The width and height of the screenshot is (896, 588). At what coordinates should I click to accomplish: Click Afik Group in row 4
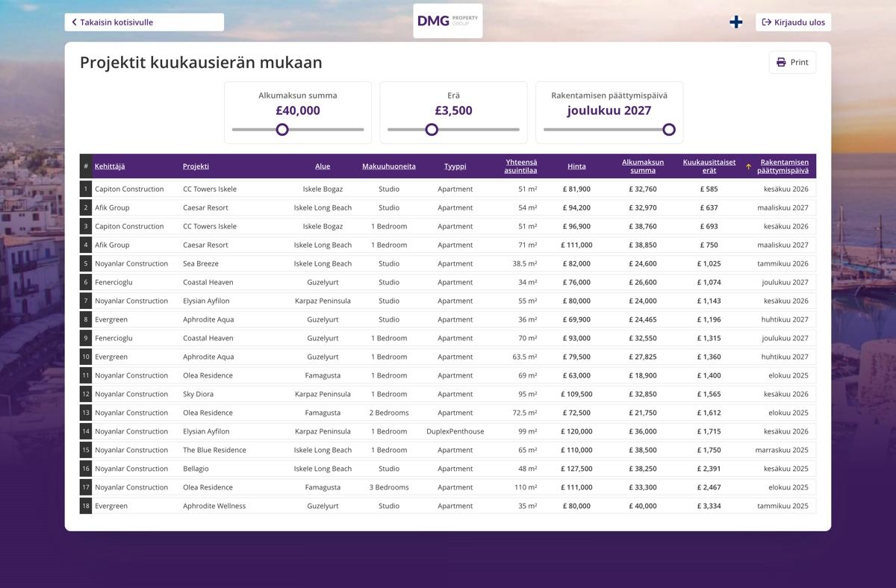pyautogui.click(x=112, y=245)
